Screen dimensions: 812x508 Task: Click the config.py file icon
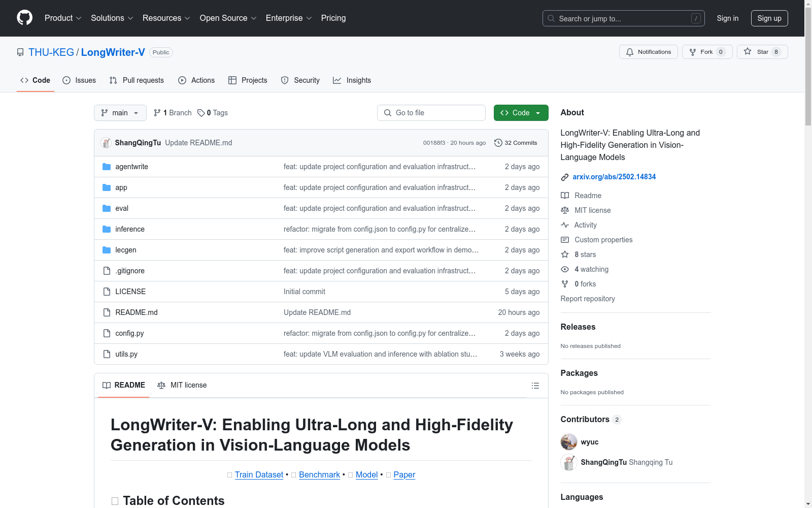(107, 333)
